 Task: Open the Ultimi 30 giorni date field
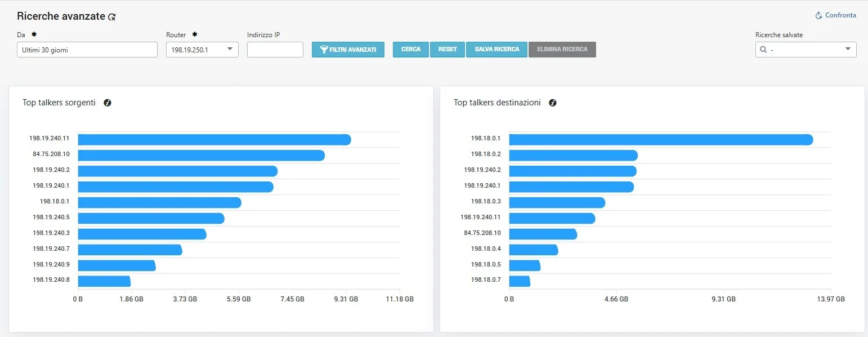tap(87, 50)
